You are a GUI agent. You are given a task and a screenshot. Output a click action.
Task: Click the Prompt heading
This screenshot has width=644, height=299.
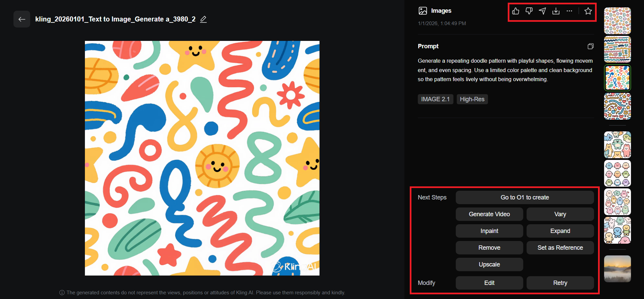click(x=428, y=46)
